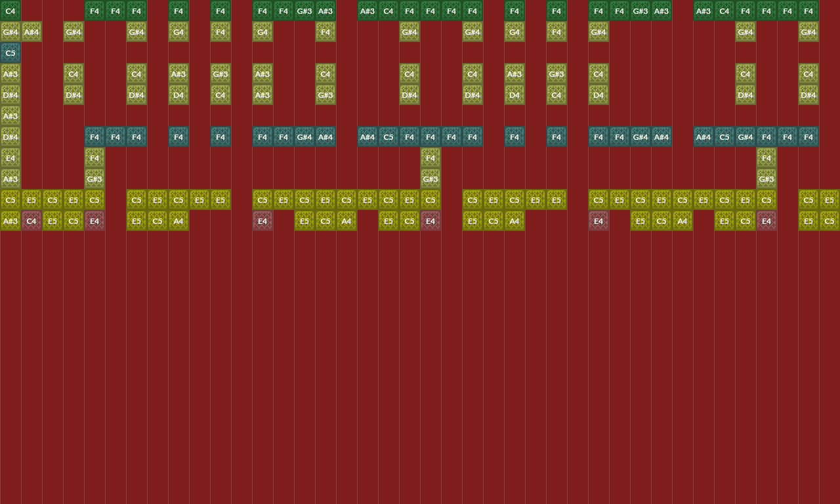840x504 pixels.
Task: Select the olive E4 note block
Action: [x=10, y=157]
